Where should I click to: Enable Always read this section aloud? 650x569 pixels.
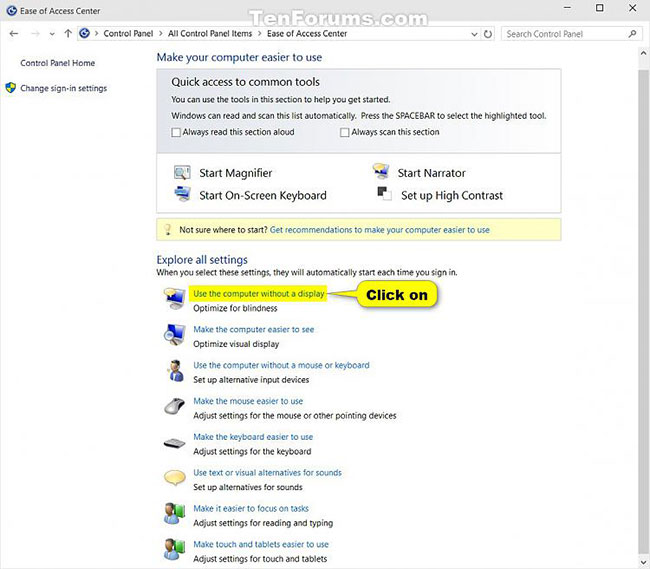point(176,132)
